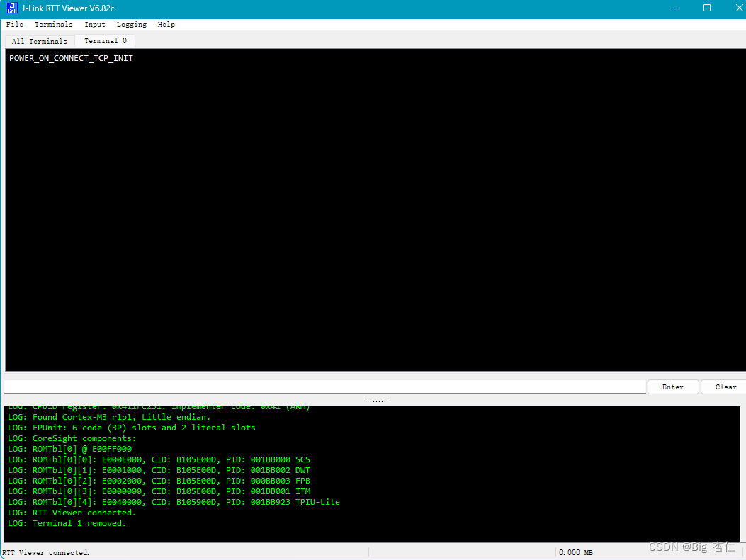Open the File menu
Viewport: 746px width, 560px height.
(15, 24)
